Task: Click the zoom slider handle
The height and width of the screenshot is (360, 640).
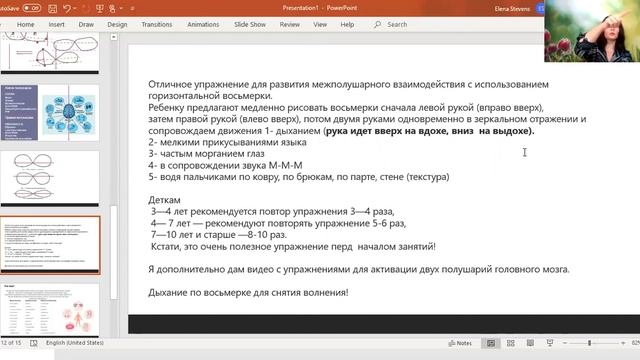Action: (x=589, y=343)
